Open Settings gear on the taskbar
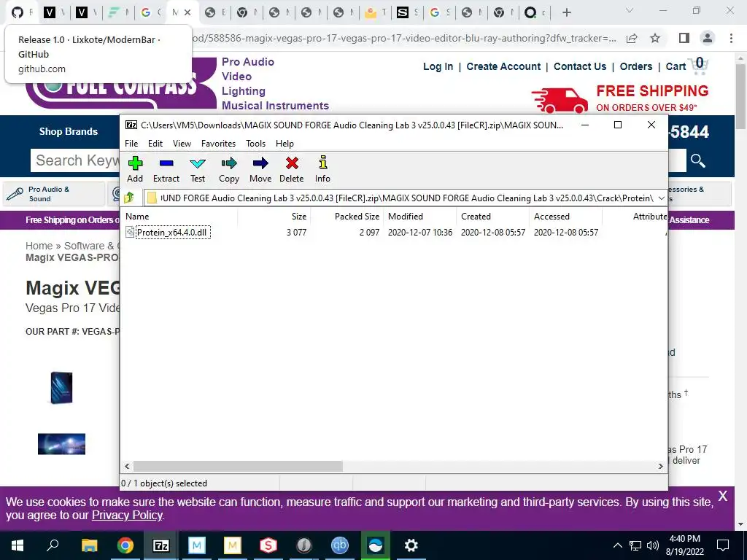Image resolution: width=747 pixels, height=560 pixels. tap(411, 545)
